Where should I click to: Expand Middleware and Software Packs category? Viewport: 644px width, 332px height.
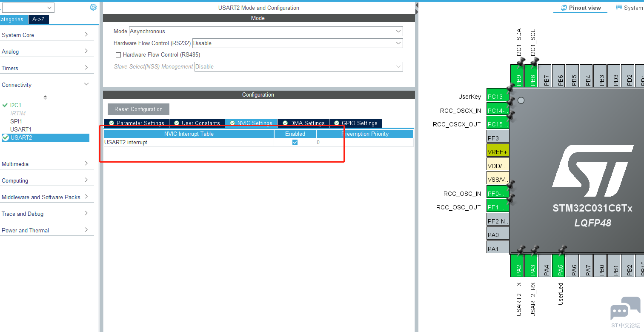[46, 197]
